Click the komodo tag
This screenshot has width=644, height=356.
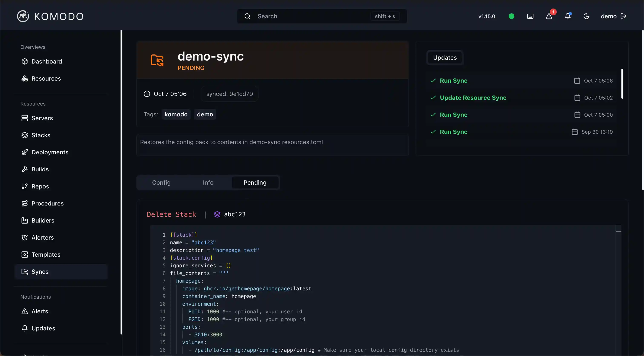pos(176,114)
